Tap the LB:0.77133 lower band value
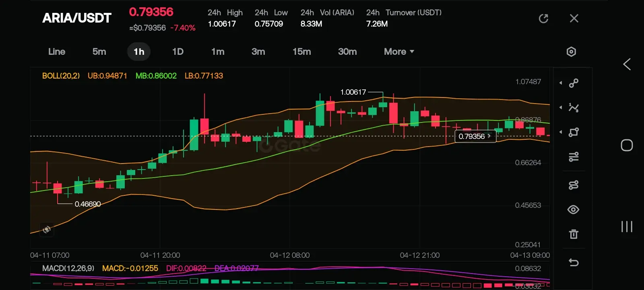The image size is (644, 290). click(x=204, y=76)
